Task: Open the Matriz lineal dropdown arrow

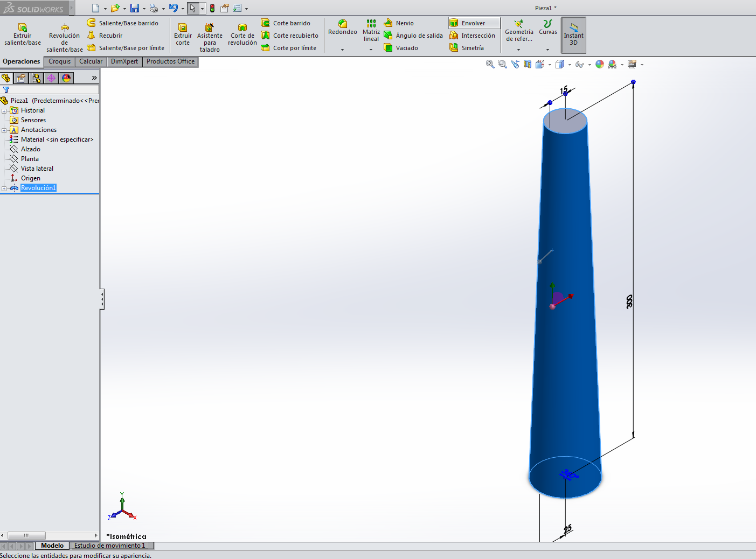Action: pos(371,50)
